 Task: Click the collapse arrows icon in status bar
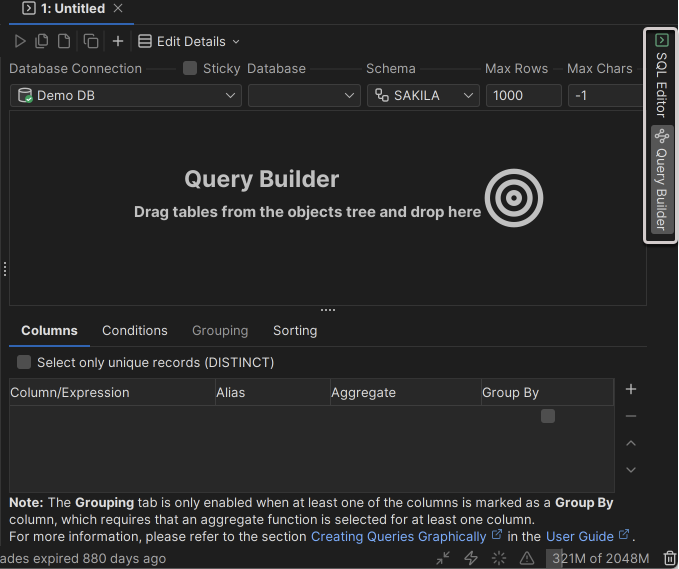point(443,558)
